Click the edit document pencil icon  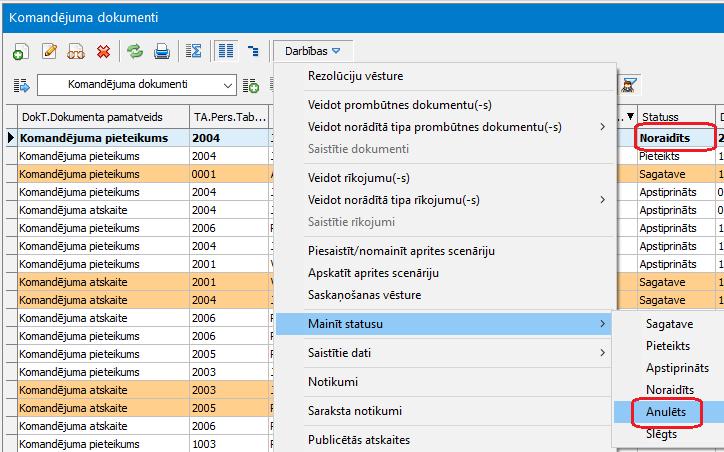(49, 51)
